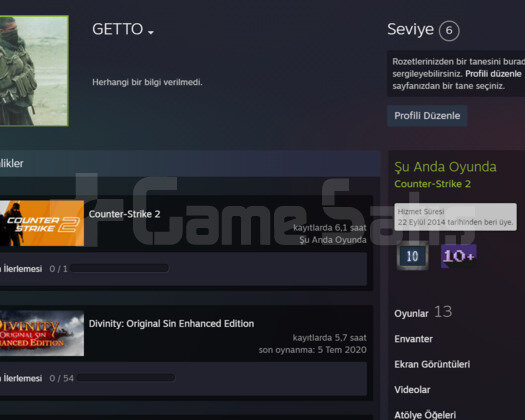
Task: Click the games count number 13
Action: point(443,312)
